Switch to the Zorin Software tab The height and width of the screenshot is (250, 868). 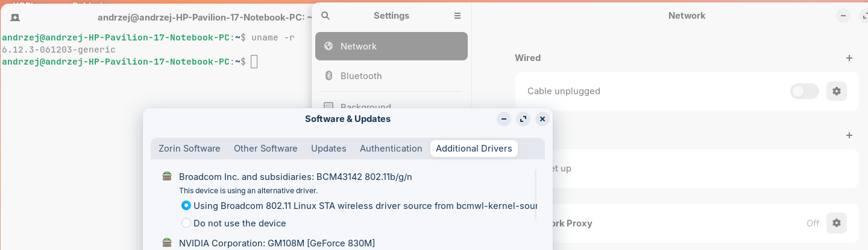189,149
